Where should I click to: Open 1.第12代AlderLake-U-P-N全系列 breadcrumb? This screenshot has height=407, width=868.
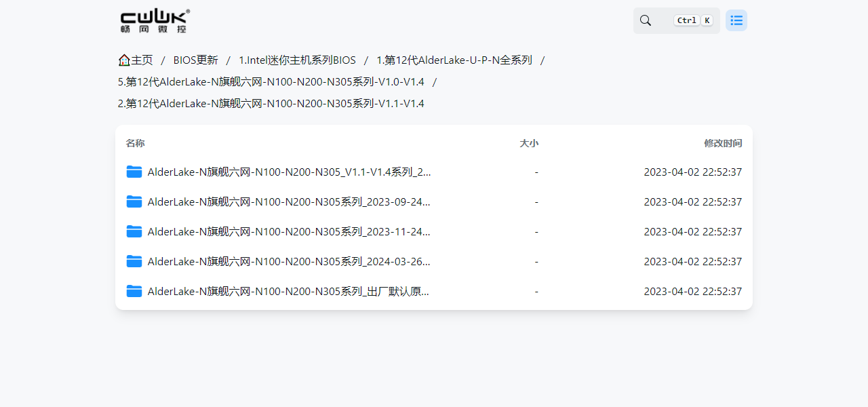[454, 60]
